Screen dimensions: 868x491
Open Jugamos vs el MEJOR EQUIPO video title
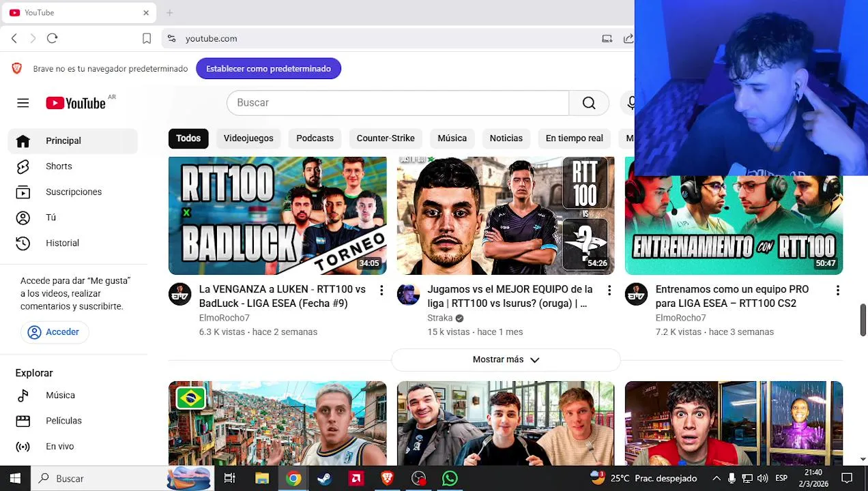[510, 297]
